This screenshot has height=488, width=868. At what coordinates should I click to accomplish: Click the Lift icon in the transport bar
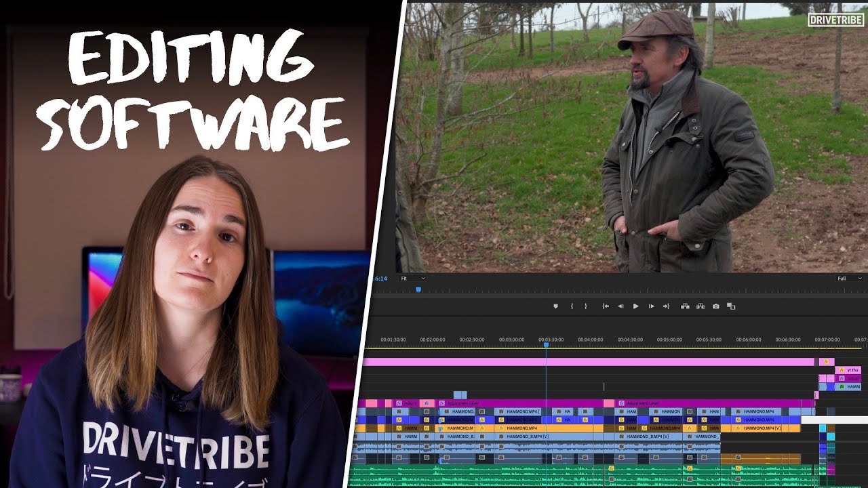(x=686, y=306)
